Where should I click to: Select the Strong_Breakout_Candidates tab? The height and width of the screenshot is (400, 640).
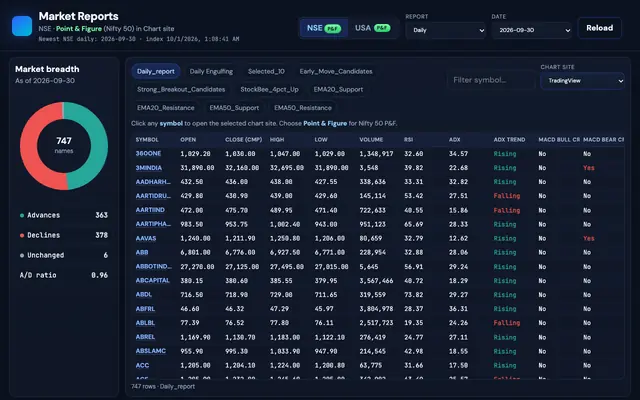point(181,89)
